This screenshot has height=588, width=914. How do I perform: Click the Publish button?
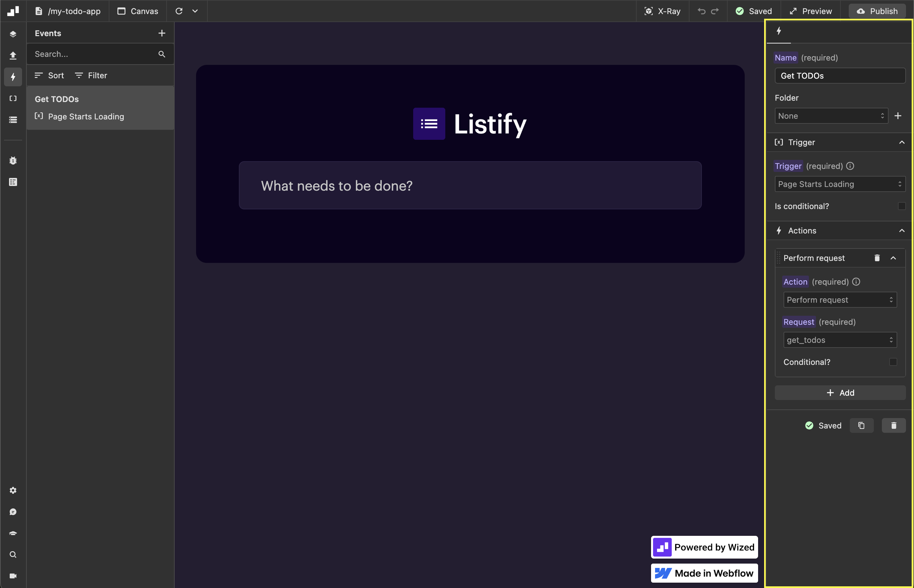pyautogui.click(x=877, y=11)
